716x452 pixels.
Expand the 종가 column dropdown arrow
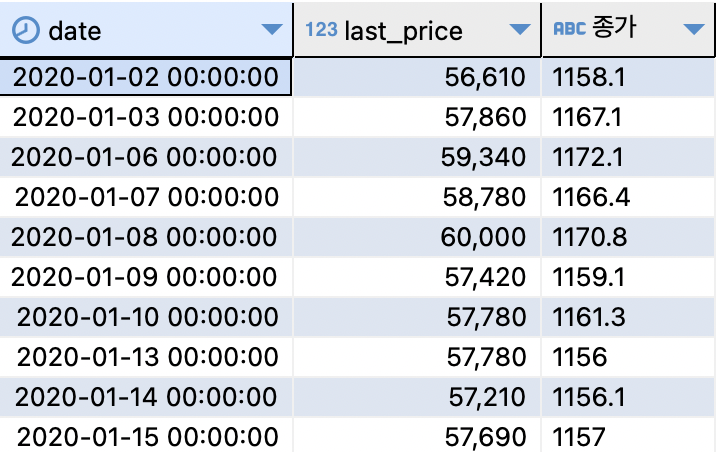(694, 30)
